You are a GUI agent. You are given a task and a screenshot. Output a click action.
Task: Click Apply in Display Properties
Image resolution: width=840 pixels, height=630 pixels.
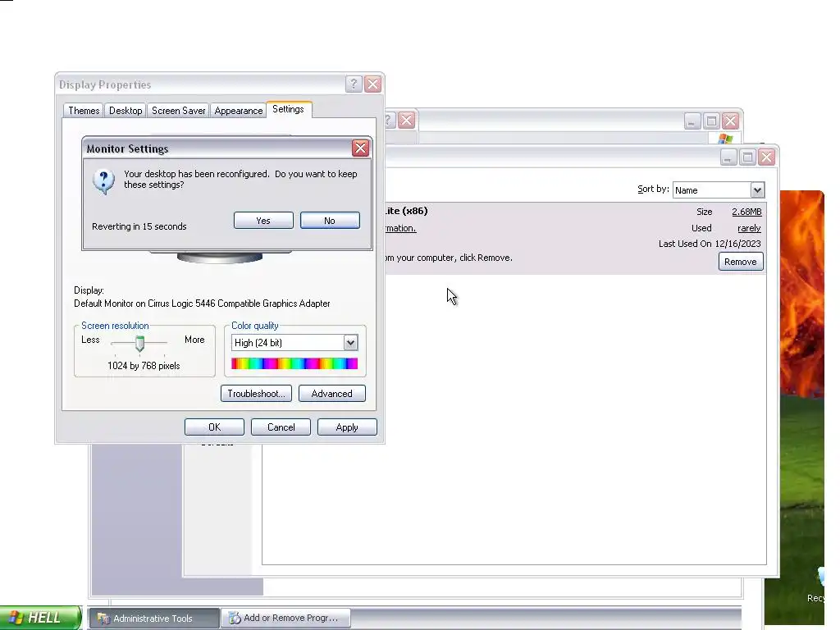click(x=347, y=427)
